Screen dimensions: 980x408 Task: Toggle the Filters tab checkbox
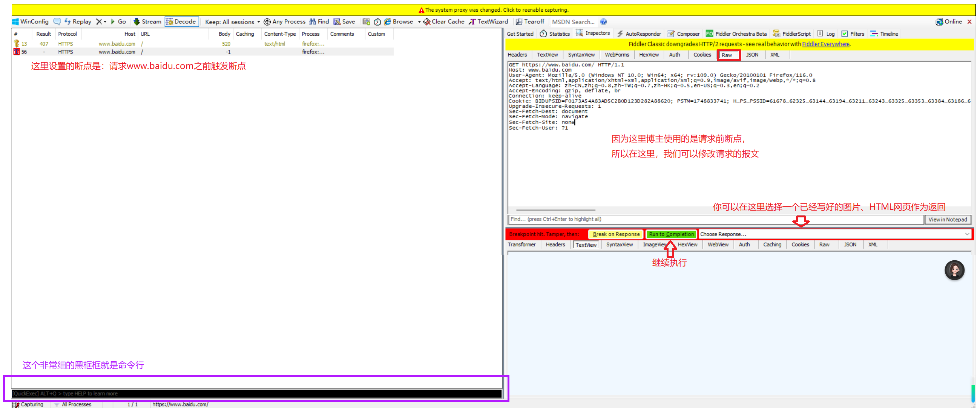(x=845, y=34)
